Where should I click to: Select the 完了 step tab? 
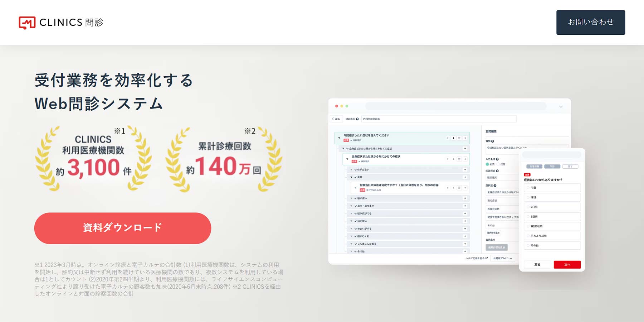point(570,167)
